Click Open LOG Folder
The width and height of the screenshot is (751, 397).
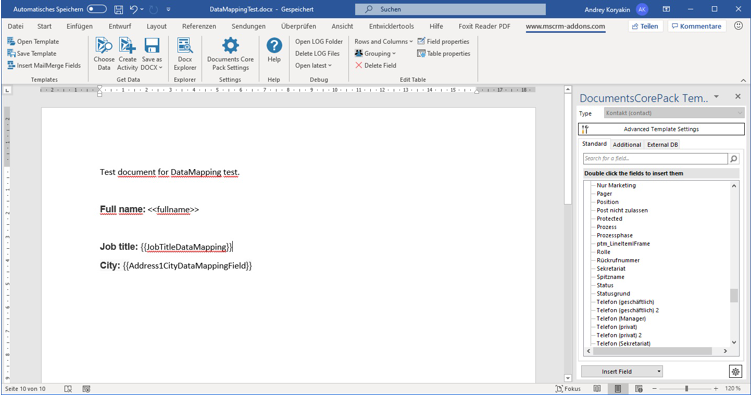click(319, 42)
